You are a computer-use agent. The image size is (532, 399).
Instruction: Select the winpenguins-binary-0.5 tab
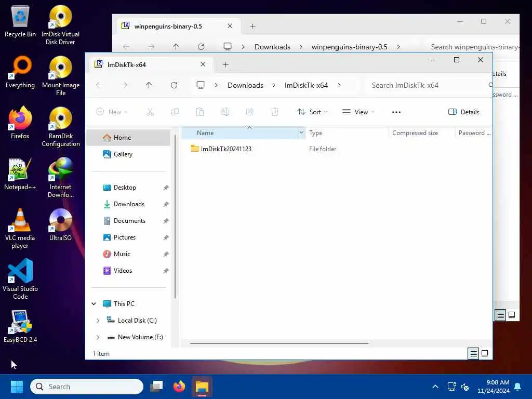(x=178, y=26)
